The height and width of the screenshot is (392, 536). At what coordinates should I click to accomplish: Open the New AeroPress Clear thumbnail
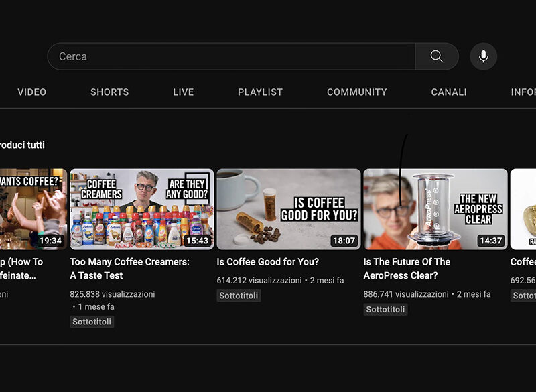[435, 209]
